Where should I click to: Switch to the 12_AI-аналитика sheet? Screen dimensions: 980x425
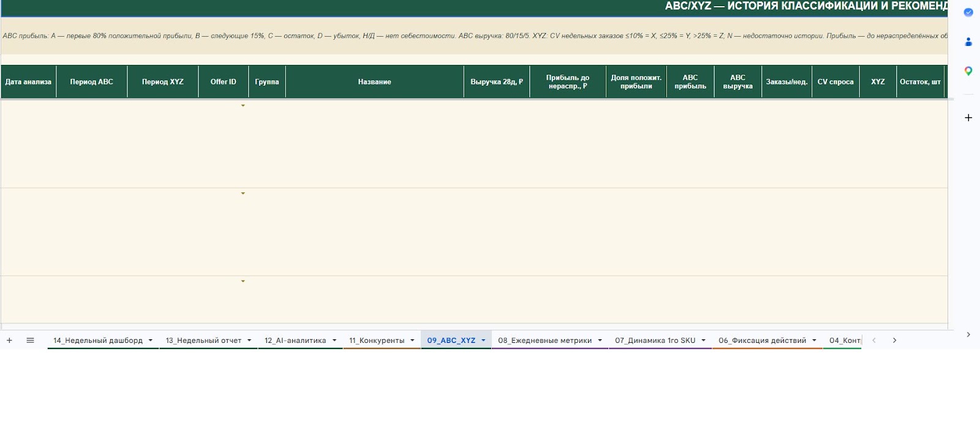[295, 340]
